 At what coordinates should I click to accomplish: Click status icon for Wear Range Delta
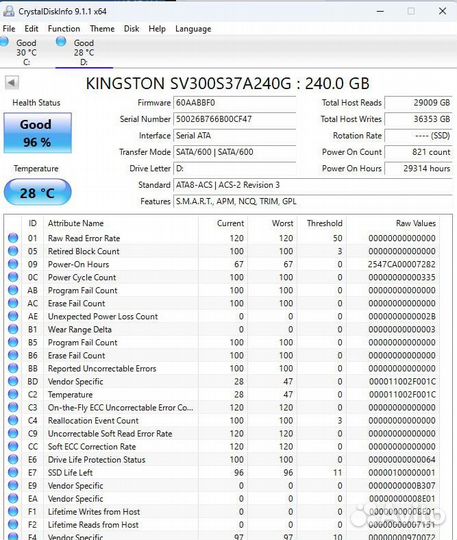point(13,329)
